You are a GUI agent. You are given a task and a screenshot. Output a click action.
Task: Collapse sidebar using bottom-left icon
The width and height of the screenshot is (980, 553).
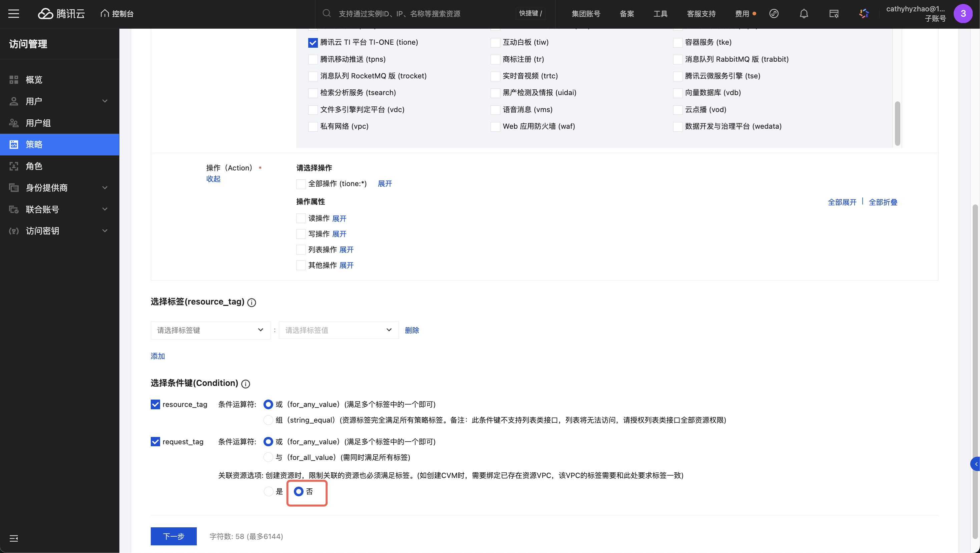(14, 538)
